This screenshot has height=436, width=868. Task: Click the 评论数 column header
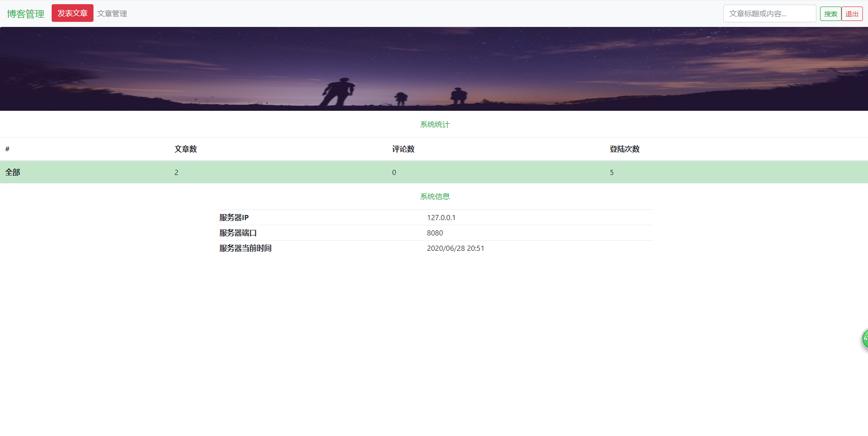pos(403,149)
